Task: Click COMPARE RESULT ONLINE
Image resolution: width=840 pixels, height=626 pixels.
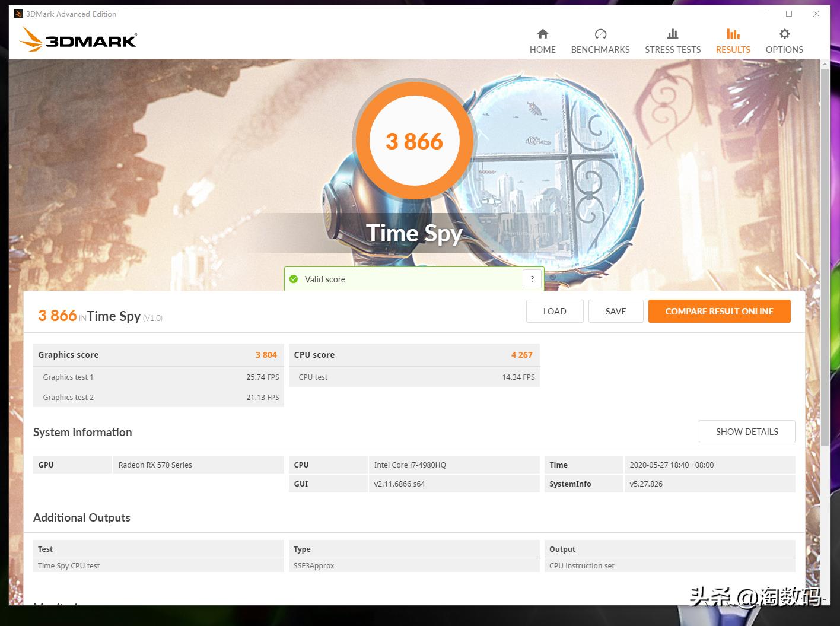Action: [x=719, y=311]
